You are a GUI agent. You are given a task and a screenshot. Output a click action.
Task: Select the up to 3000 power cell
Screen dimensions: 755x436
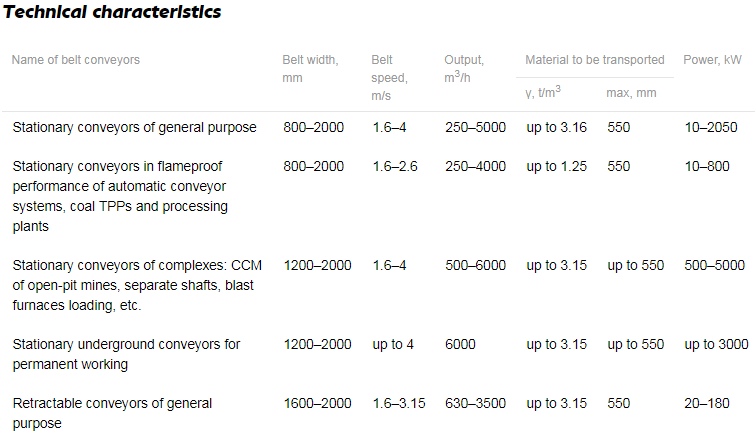[x=716, y=344]
